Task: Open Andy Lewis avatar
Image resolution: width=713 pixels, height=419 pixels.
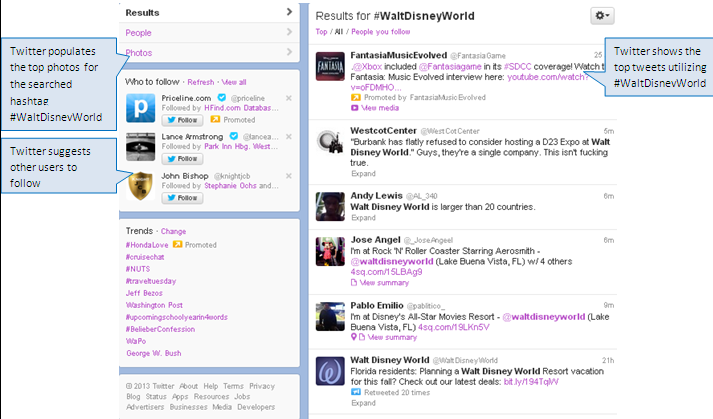Action: coord(331,207)
